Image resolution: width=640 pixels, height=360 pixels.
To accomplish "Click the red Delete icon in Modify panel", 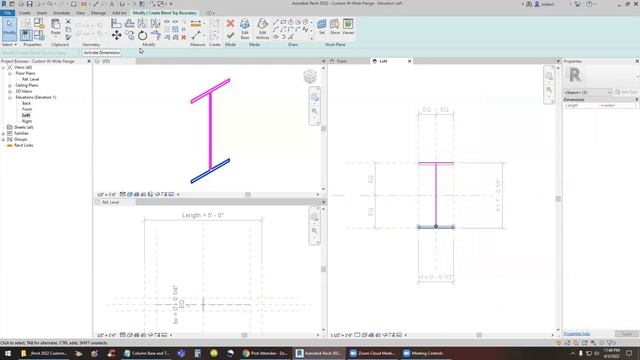I will pos(184,37).
